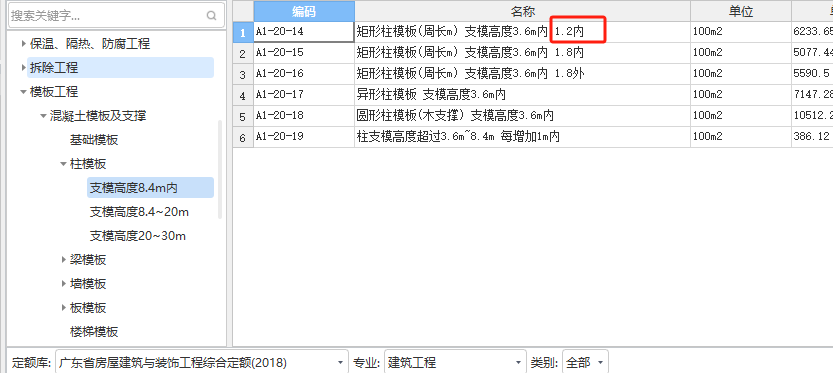This screenshot has width=833, height=373.
Task: Click unit cell in row A1-20-14
Action: pyautogui.click(x=741, y=32)
